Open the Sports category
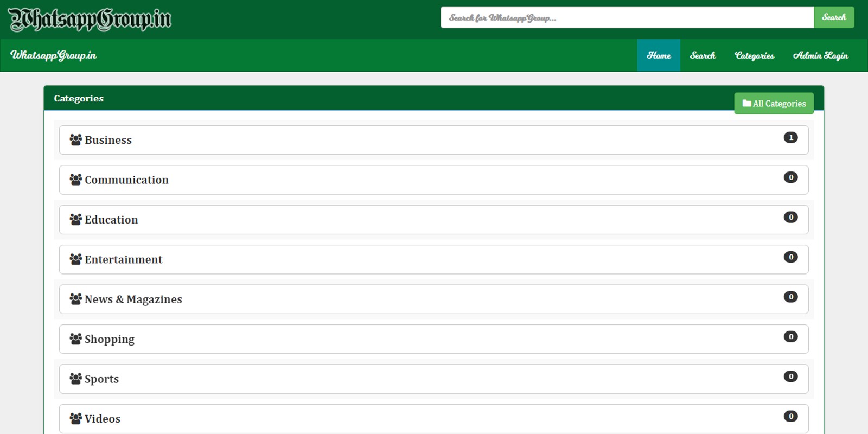The width and height of the screenshot is (868, 434). (434, 379)
